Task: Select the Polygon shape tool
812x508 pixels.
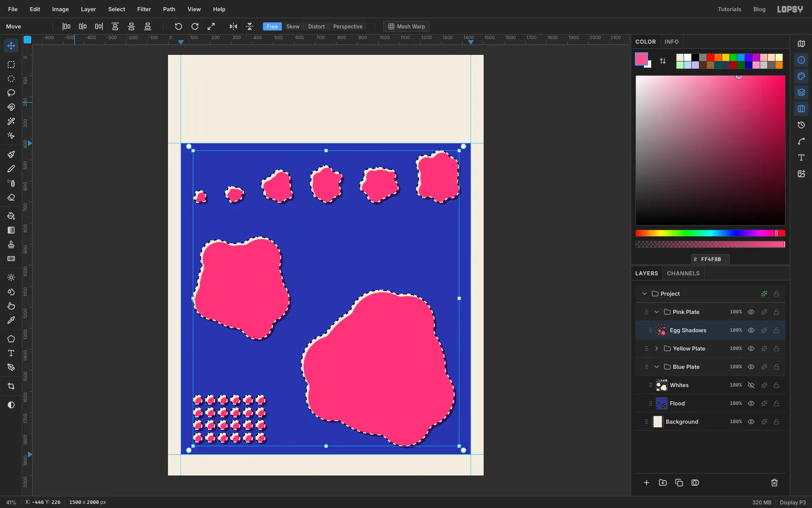Action: click(x=11, y=339)
